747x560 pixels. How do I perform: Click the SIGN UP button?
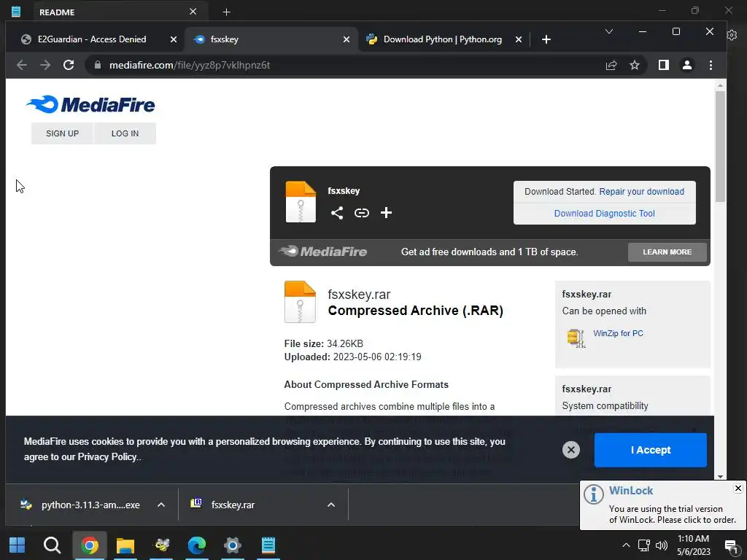point(63,133)
